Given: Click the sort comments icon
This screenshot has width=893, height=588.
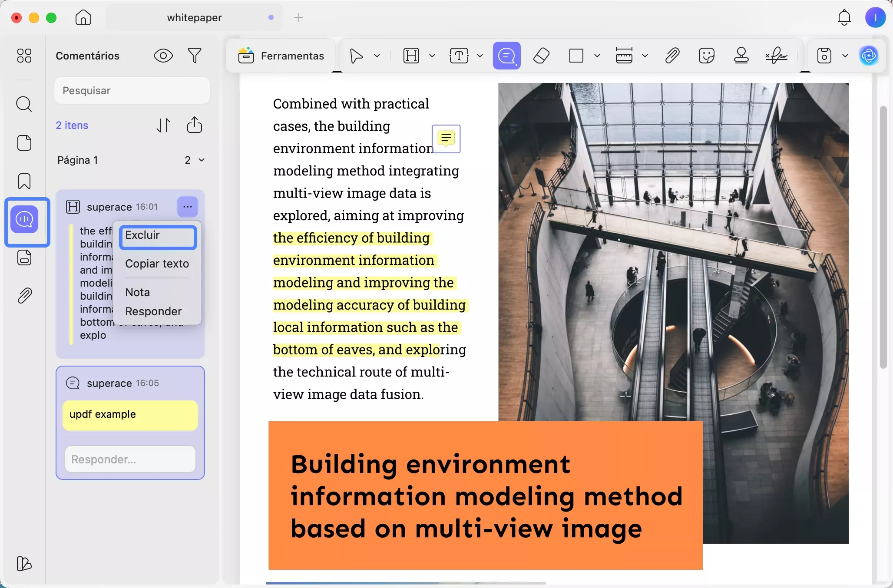Looking at the screenshot, I should coord(163,125).
